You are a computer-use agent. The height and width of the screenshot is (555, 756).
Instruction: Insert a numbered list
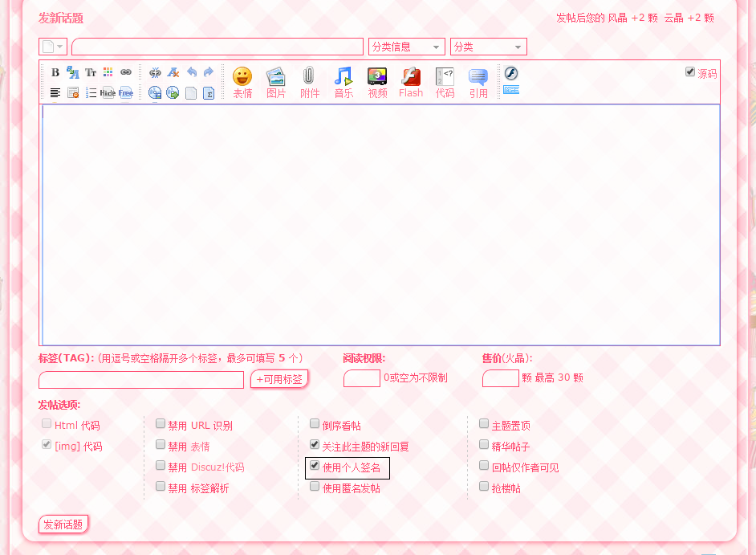(91, 92)
